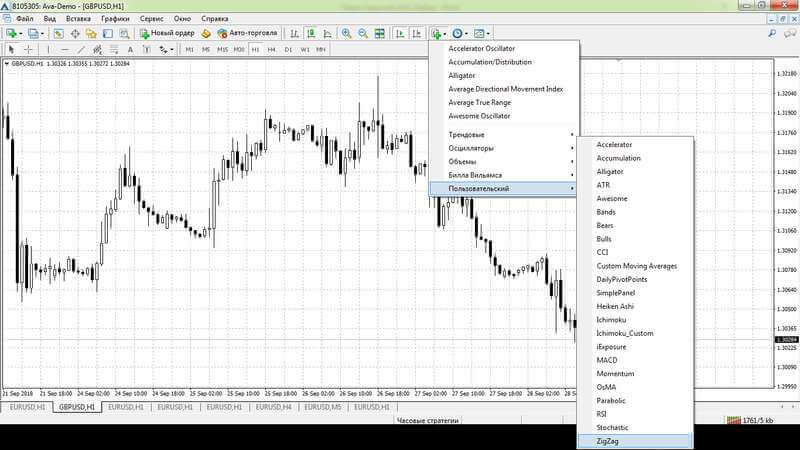Open the Strategy Tester icon
Viewport: 800px width, 450px height.
(124, 34)
